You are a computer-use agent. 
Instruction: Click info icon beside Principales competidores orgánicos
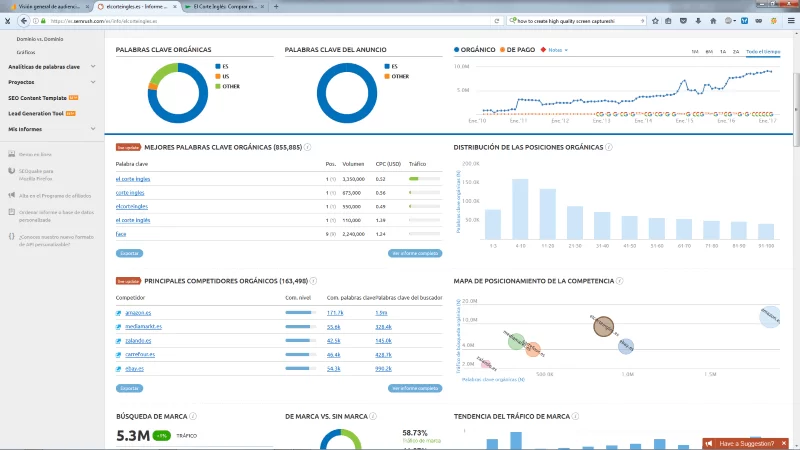pos(313,281)
